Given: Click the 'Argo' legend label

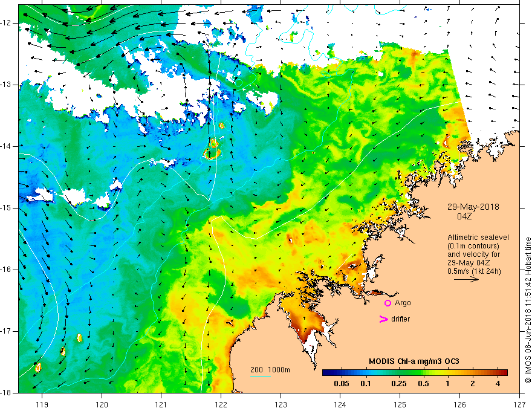Looking at the screenshot, I should (403, 303).
